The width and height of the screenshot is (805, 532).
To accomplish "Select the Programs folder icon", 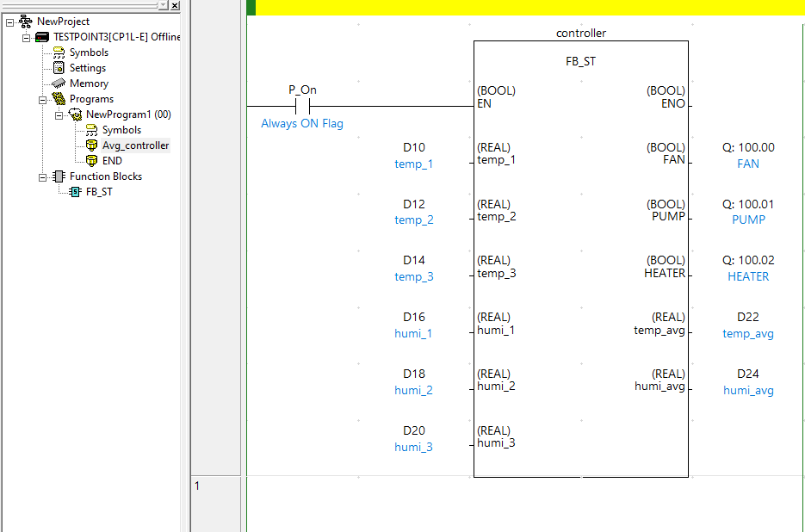I will pyautogui.click(x=59, y=99).
